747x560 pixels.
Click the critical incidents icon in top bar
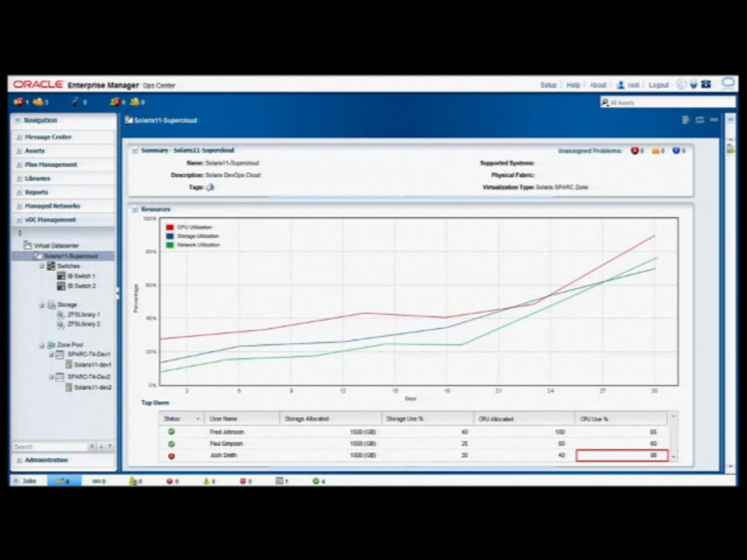coord(18,101)
